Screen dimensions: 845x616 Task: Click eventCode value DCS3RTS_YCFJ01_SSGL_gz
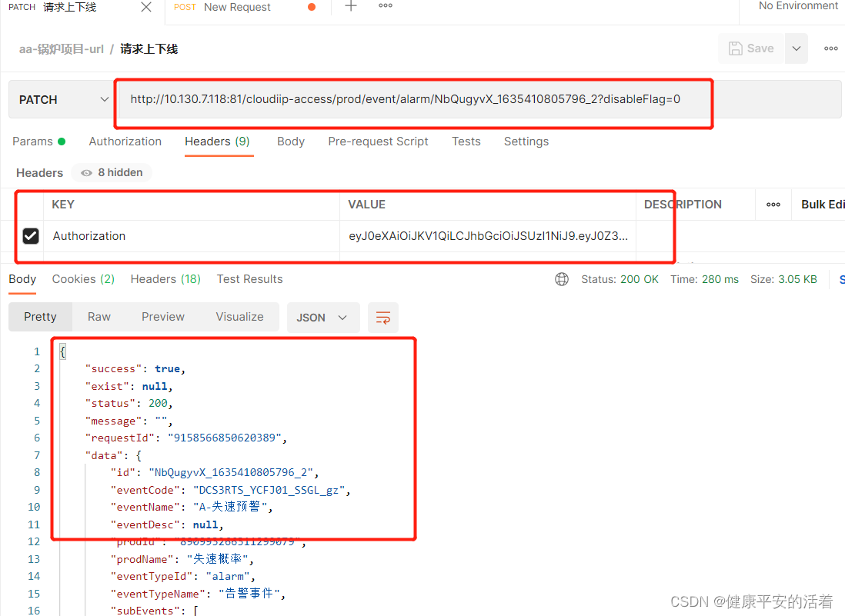[x=269, y=490]
